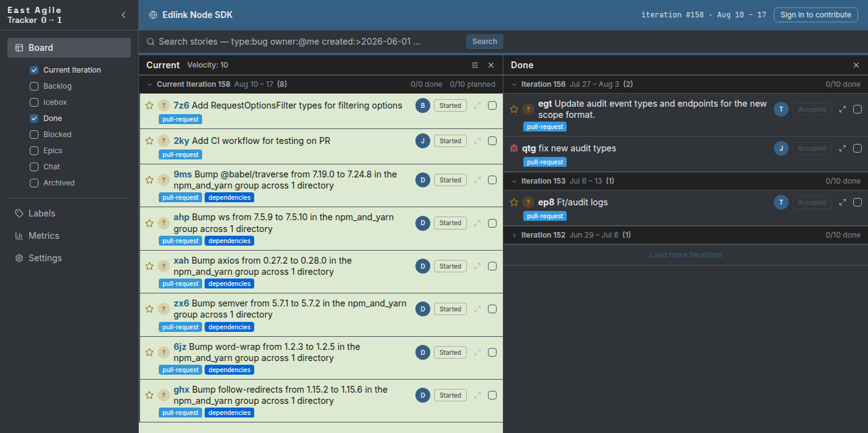Expand the xah axios story card

point(477,266)
